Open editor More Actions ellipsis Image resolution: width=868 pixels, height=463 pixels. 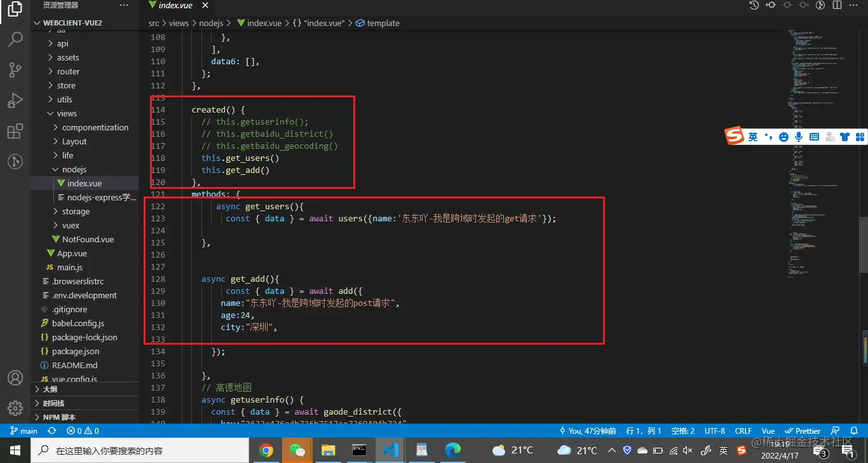(854, 5)
